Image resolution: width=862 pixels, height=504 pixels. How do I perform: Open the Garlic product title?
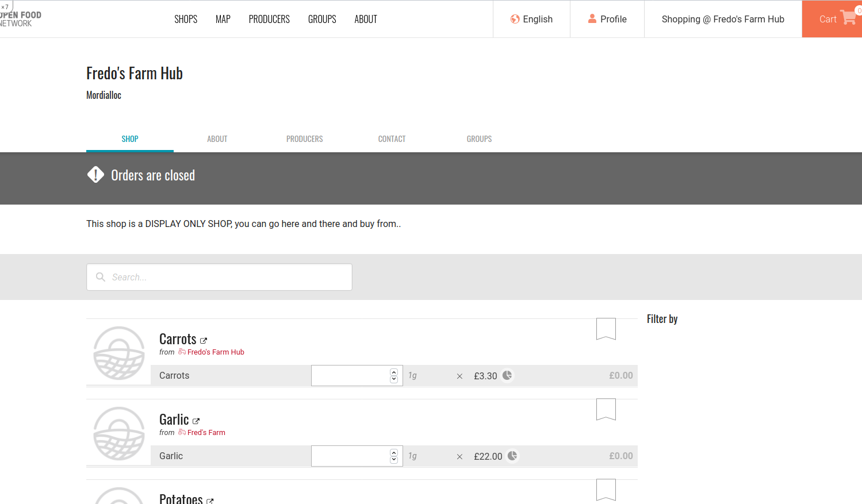[x=174, y=420]
